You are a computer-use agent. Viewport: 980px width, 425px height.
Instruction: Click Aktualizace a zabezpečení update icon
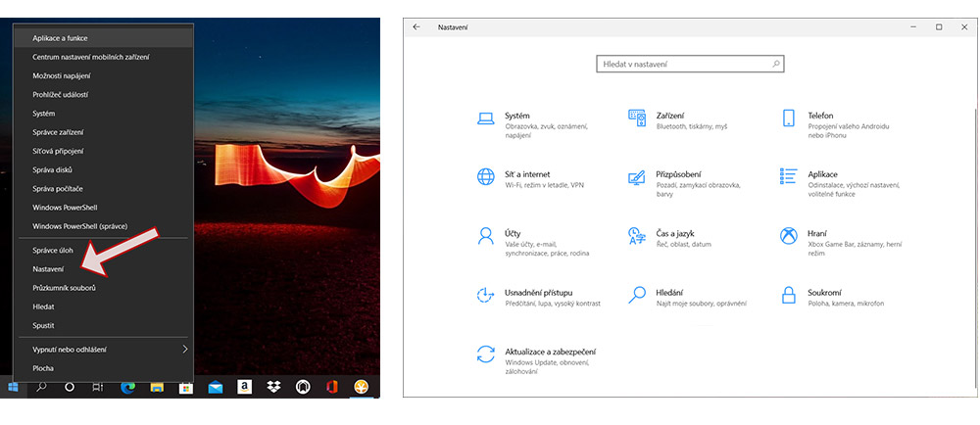(x=485, y=354)
